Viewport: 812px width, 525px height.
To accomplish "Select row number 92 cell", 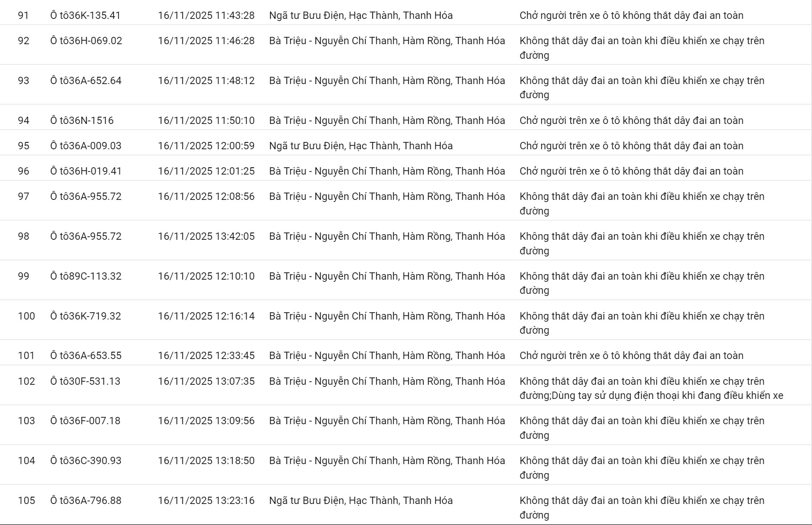I will [x=24, y=41].
